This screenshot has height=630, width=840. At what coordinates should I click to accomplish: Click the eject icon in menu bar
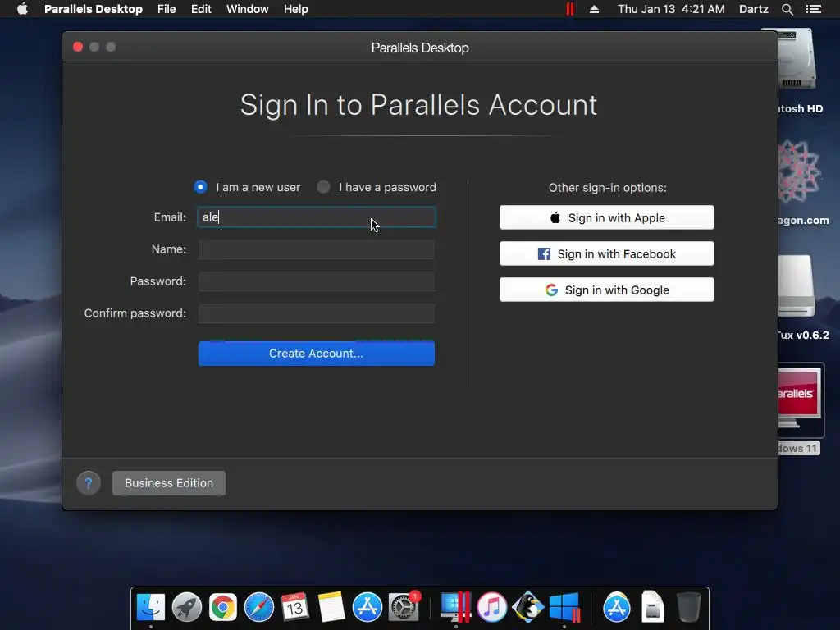(594, 9)
